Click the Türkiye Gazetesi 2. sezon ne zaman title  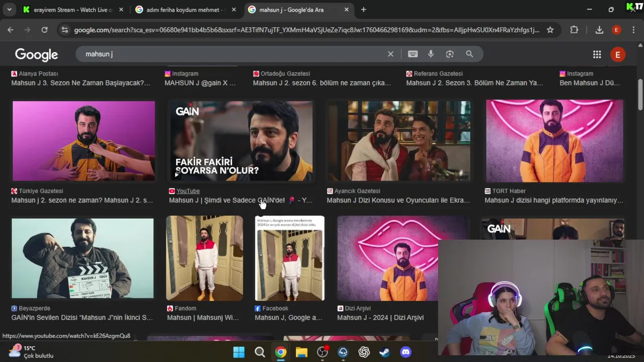pyautogui.click(x=82, y=200)
